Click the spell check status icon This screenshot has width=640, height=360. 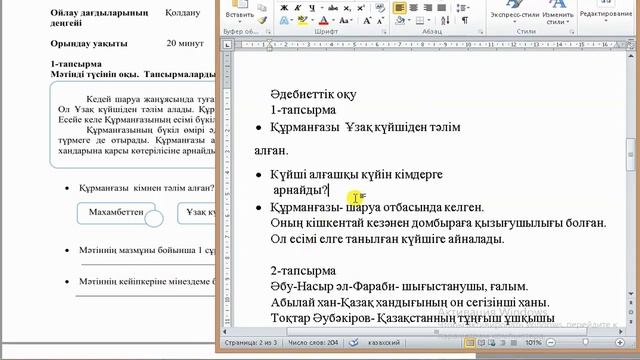coord(353,342)
